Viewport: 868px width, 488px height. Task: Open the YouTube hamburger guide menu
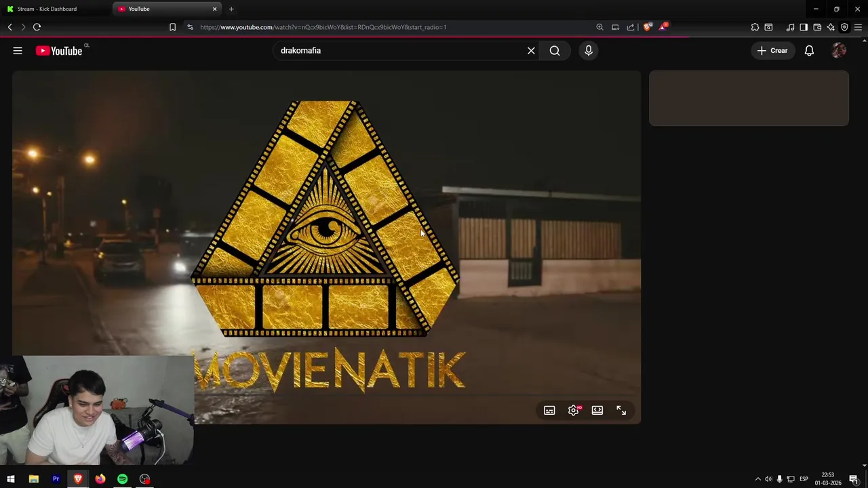[18, 51]
